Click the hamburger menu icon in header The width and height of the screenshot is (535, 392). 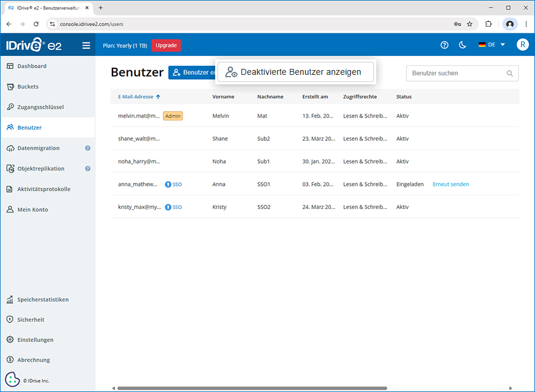(86, 45)
